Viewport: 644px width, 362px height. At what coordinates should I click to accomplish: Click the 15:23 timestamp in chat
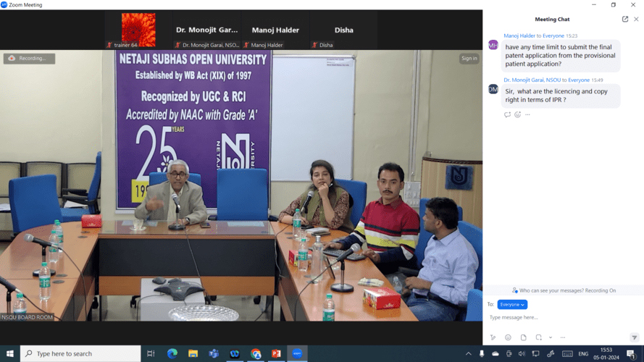tap(572, 35)
